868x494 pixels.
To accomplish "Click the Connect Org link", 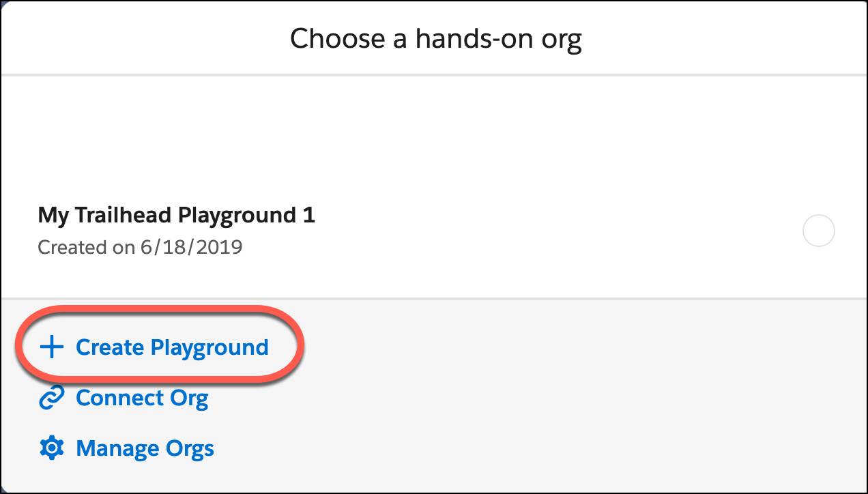I will coord(142,397).
